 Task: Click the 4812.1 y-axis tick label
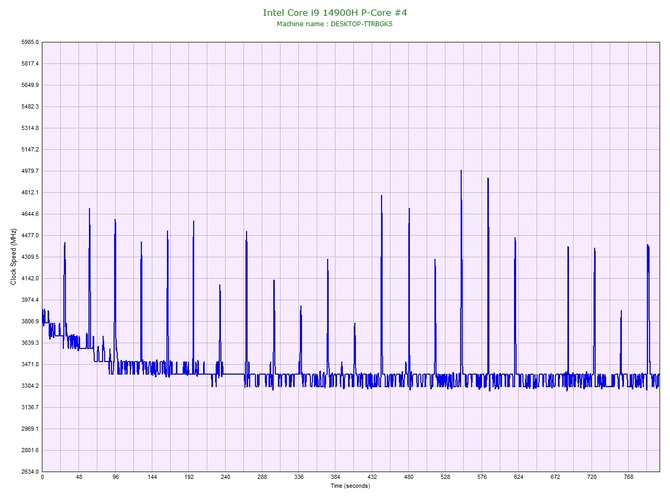pos(30,192)
